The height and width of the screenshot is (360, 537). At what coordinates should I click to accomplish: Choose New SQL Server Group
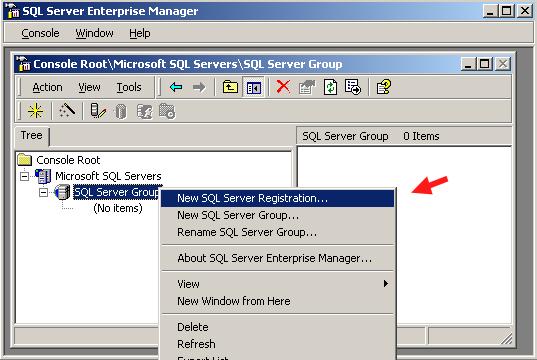(278, 215)
